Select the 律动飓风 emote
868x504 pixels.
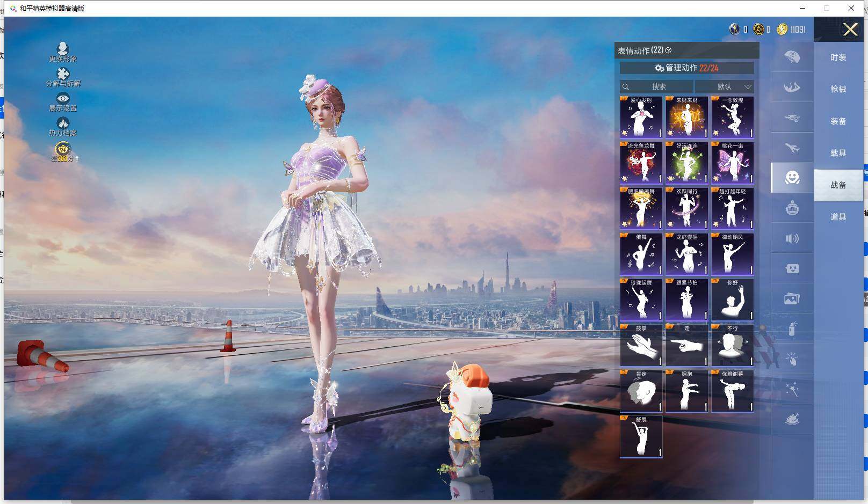732,254
